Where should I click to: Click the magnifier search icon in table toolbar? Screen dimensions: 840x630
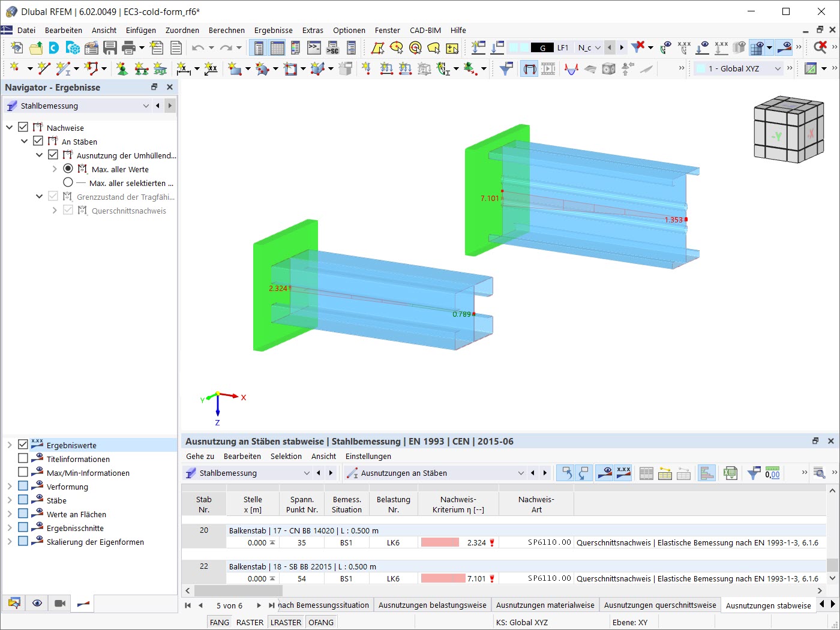[819, 473]
